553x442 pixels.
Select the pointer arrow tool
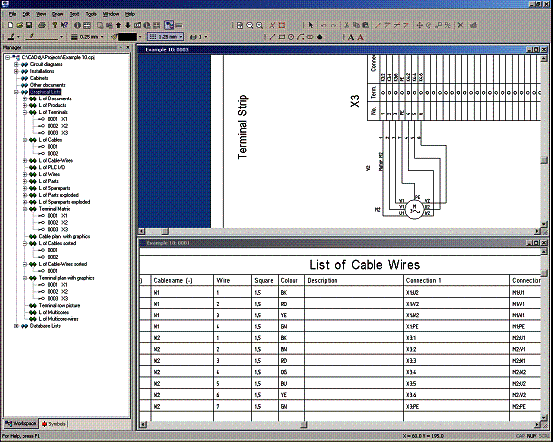tap(311, 25)
